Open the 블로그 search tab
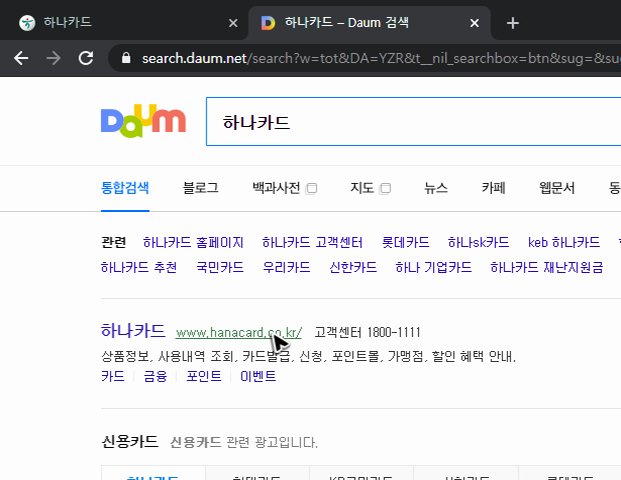The image size is (621, 480). point(200,188)
